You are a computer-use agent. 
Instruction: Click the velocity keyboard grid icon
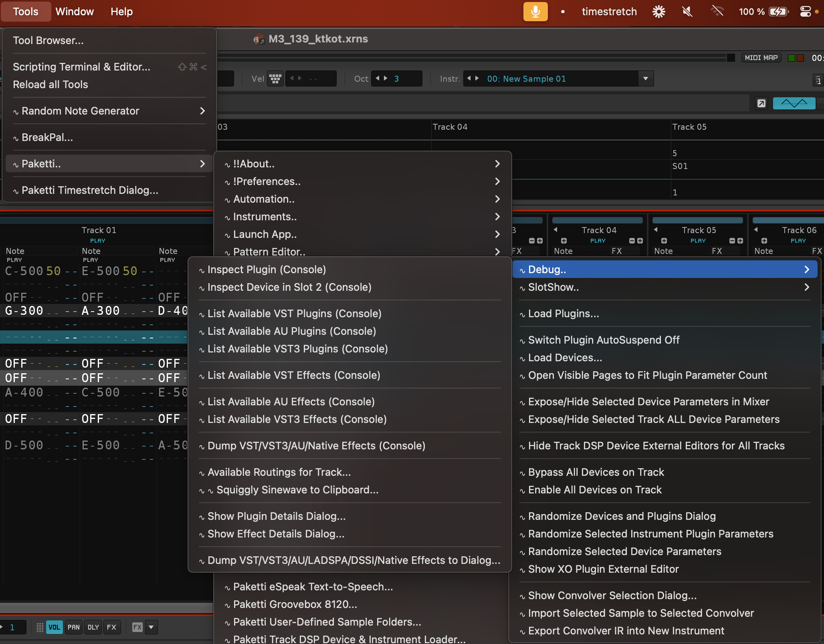tap(275, 78)
